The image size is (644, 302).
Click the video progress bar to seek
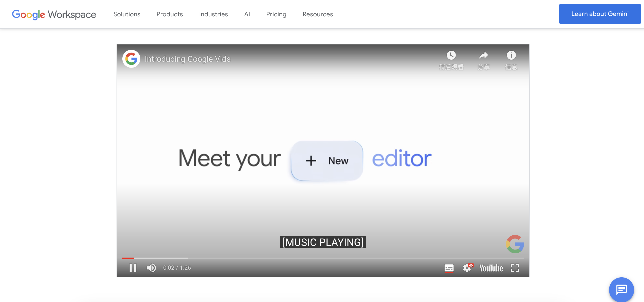tap(322, 258)
